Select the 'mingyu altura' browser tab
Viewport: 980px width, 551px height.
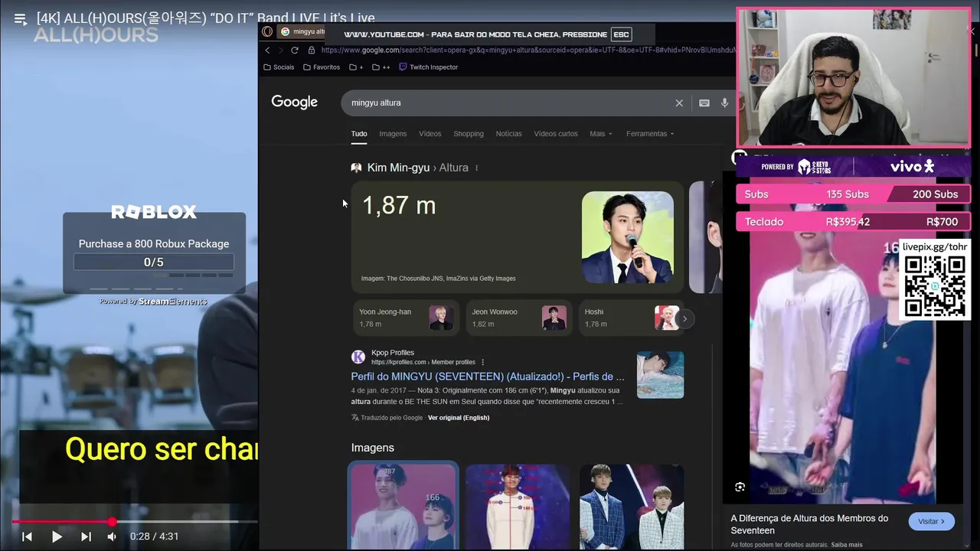302,31
